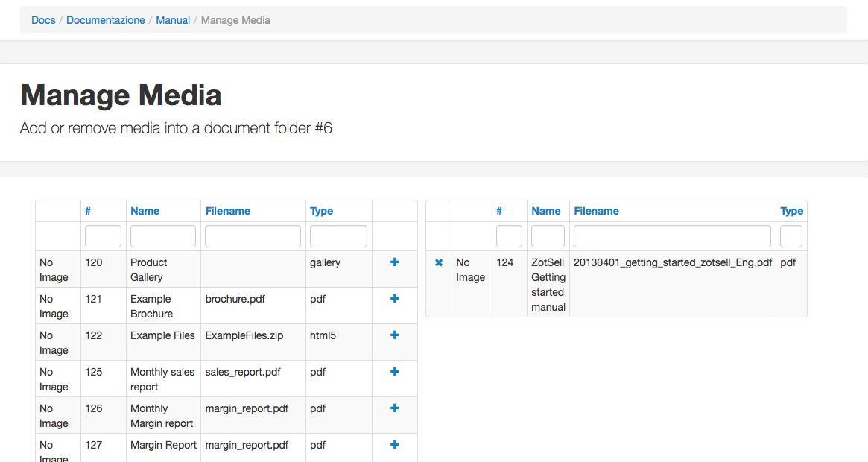Add Product Gallery with its plus icon
Screen dimensions: 868x462
[x=394, y=262]
